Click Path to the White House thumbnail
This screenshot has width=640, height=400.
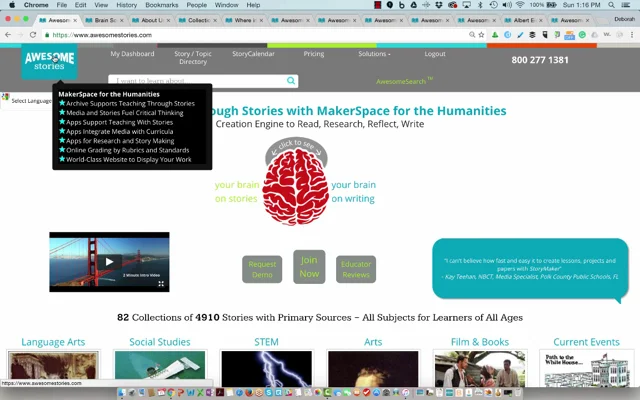click(587, 369)
